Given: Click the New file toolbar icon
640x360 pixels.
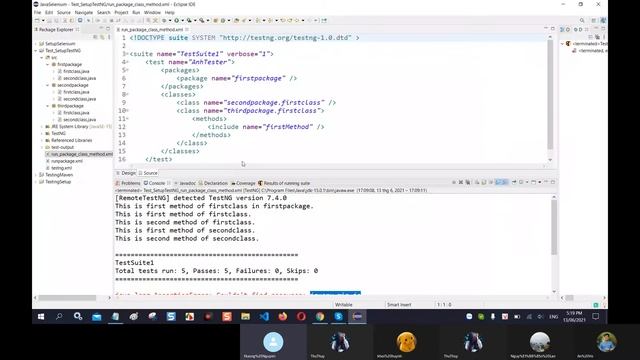Looking at the screenshot, I should point(37,20).
